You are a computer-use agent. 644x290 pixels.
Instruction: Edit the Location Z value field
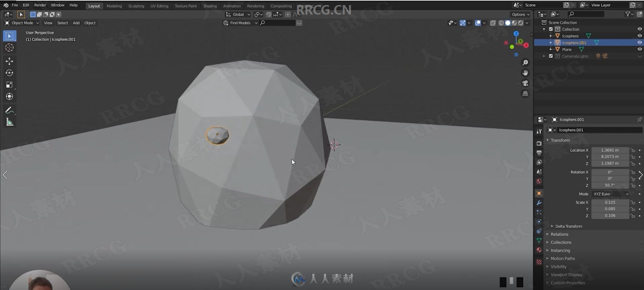[x=610, y=163]
